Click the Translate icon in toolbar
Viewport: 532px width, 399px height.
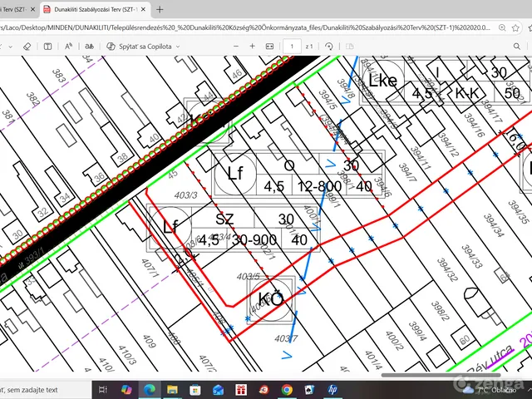click(x=91, y=47)
